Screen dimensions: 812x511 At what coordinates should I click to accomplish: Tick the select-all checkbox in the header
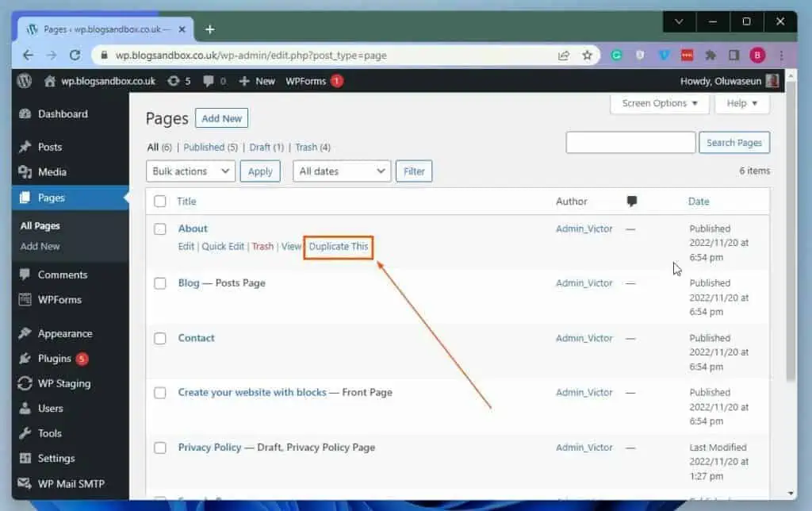tap(160, 202)
